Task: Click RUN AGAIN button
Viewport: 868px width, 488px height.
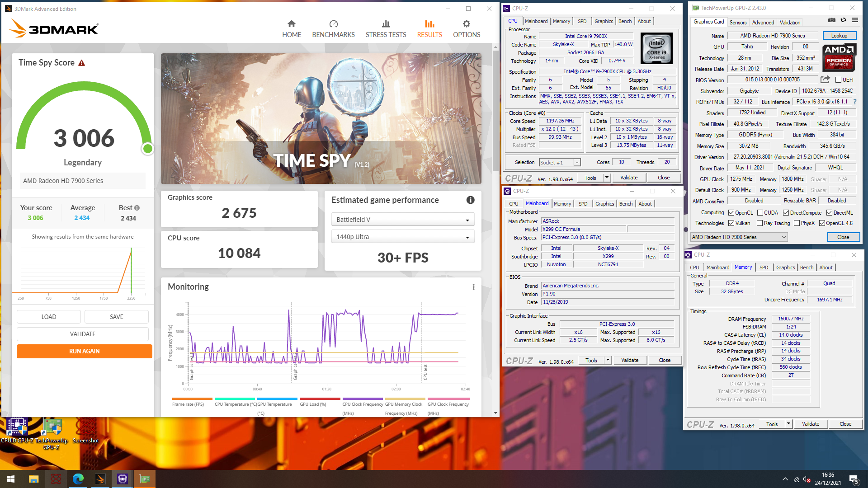Action: [x=85, y=351]
